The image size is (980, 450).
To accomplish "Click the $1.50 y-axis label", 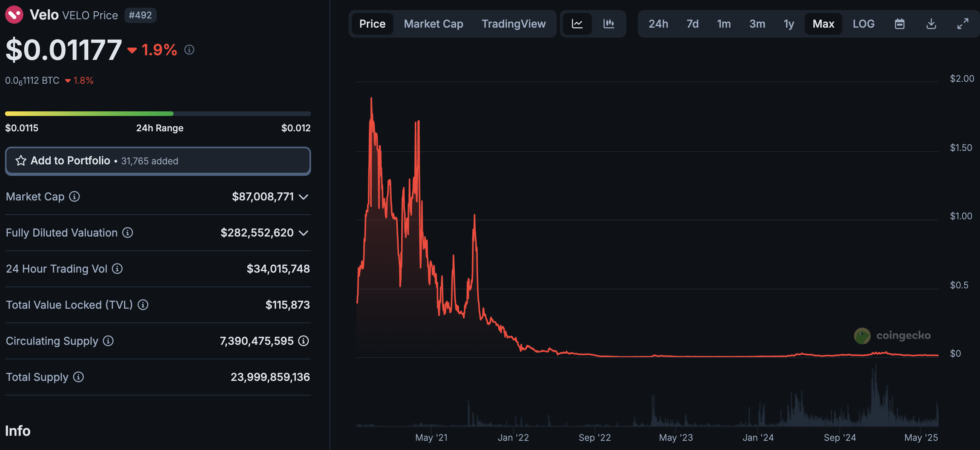I will tap(961, 147).
